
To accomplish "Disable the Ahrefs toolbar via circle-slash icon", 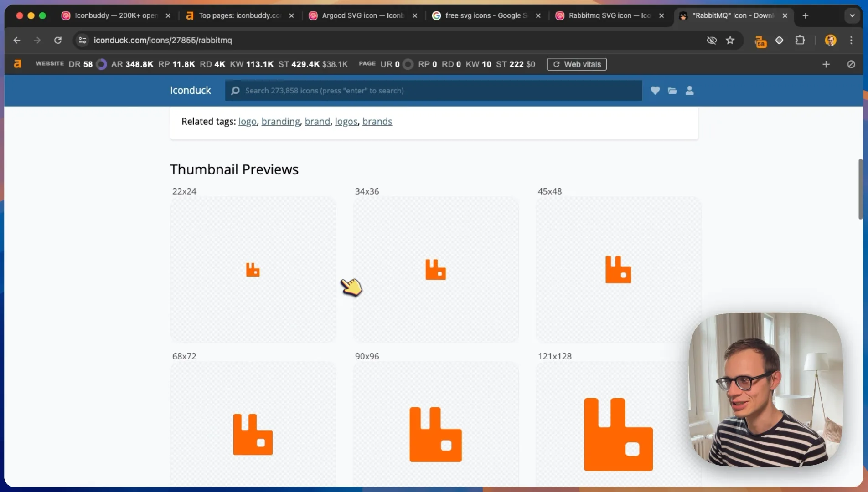I will (x=851, y=64).
